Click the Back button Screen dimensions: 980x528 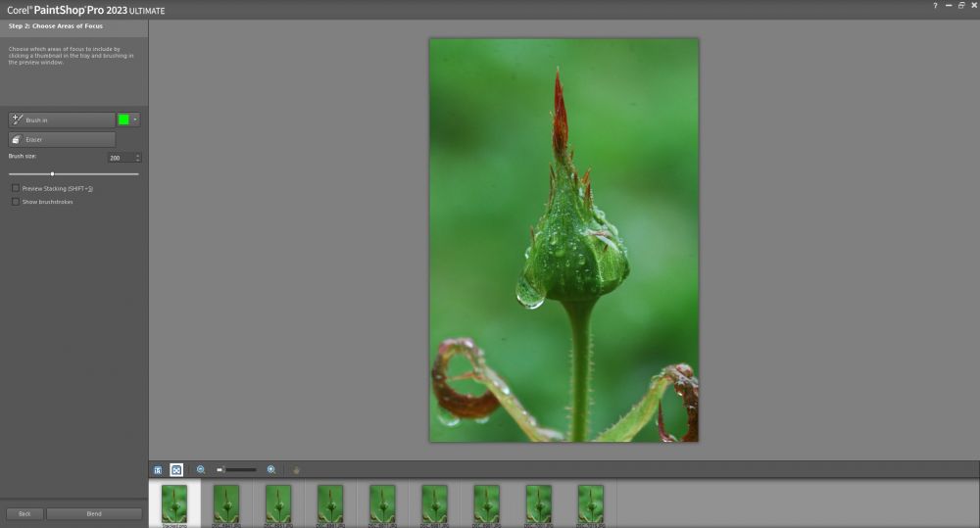point(24,513)
